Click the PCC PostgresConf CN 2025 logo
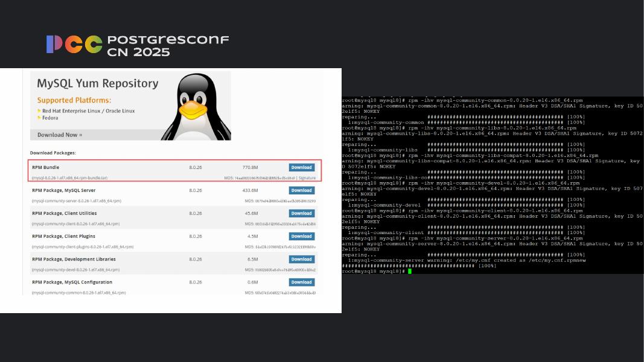Screen dimensions: 644x362 click(x=138, y=45)
